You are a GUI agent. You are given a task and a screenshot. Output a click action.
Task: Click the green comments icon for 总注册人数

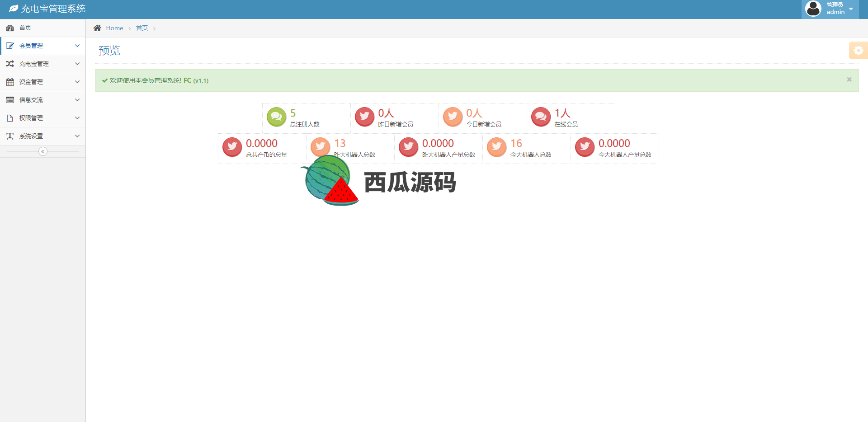[x=276, y=117]
